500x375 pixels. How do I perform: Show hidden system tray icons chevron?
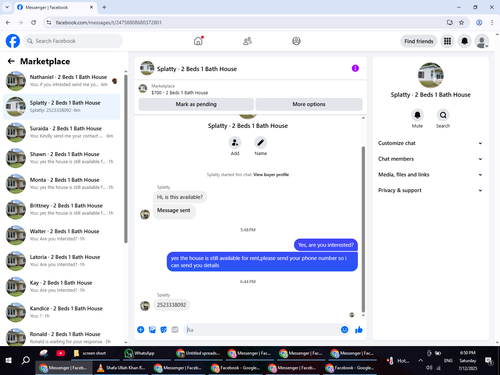[x=420, y=360]
